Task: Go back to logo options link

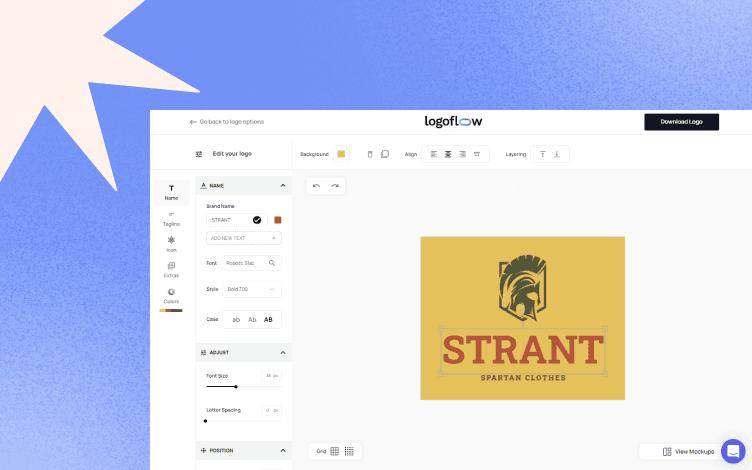Action: tap(227, 122)
